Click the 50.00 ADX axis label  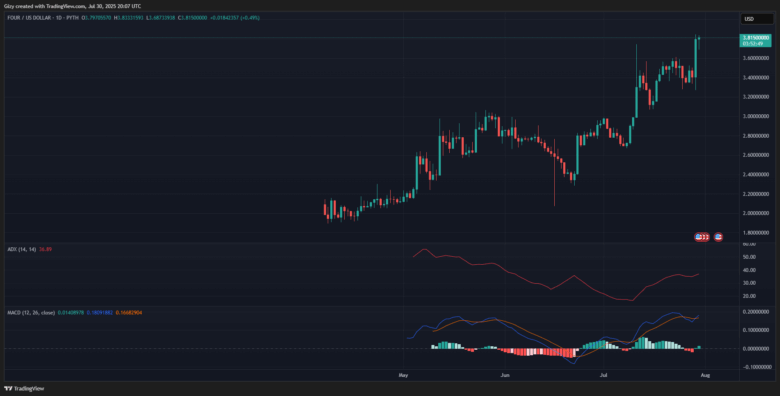749,257
